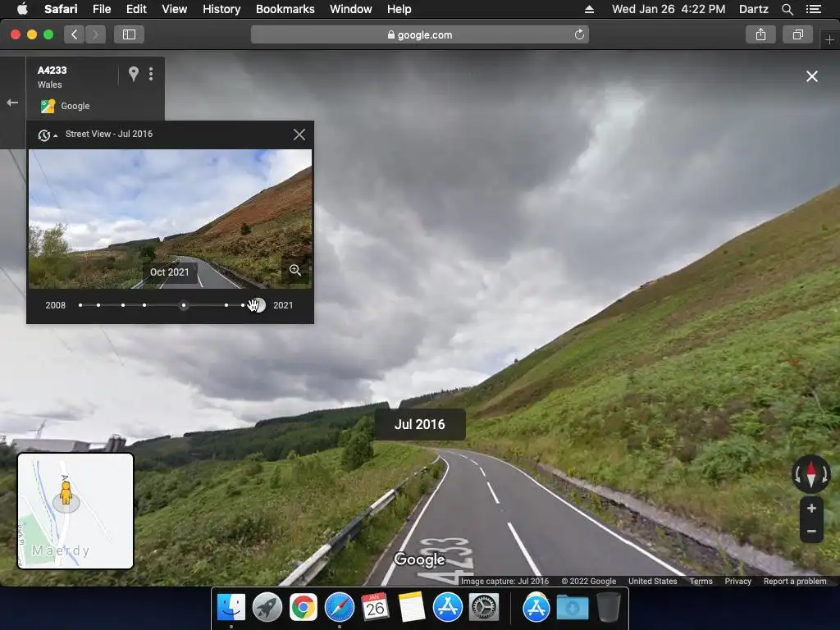Open the Privacy link
Screen dimensions: 840x630
[x=737, y=582]
